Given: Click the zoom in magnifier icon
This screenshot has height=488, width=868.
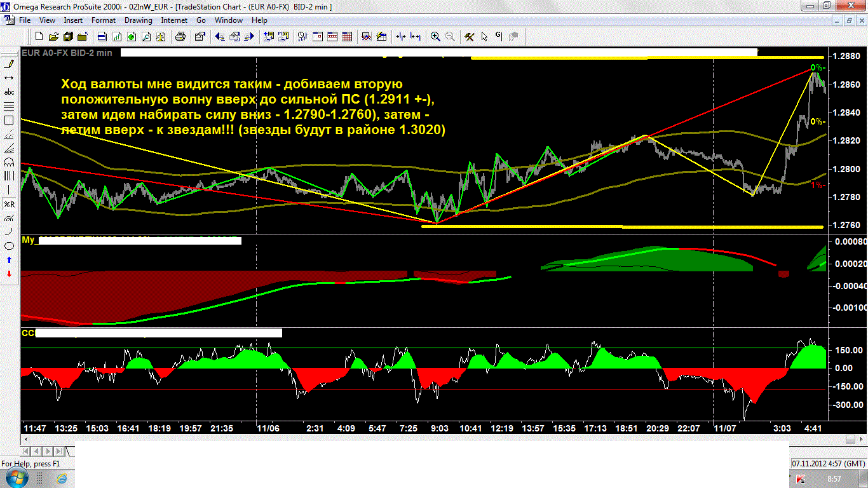Looking at the screenshot, I should (x=435, y=37).
